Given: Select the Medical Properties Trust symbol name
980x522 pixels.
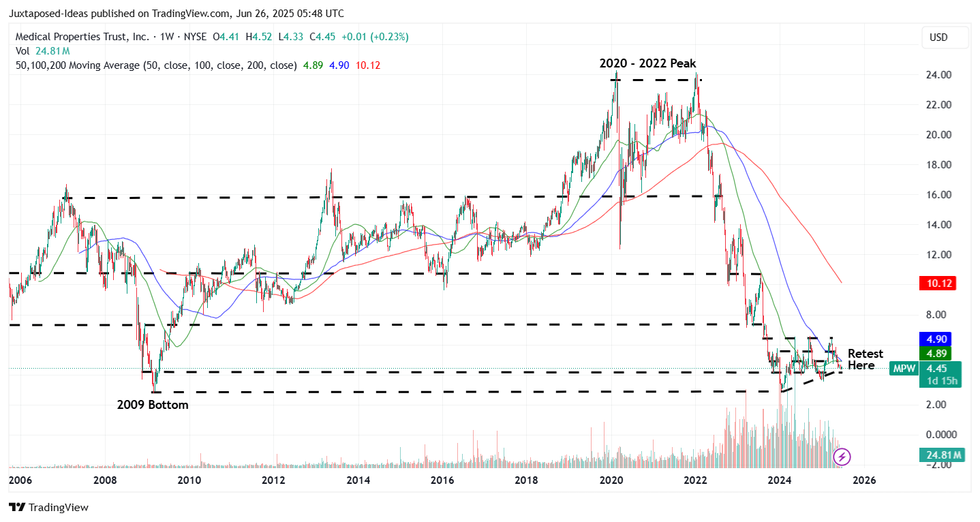Looking at the screenshot, I should (77, 37).
